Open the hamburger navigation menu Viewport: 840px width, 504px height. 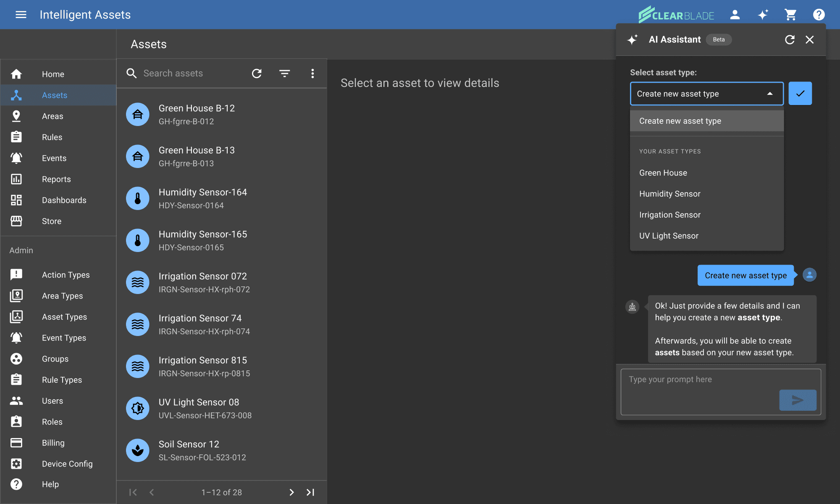21,15
